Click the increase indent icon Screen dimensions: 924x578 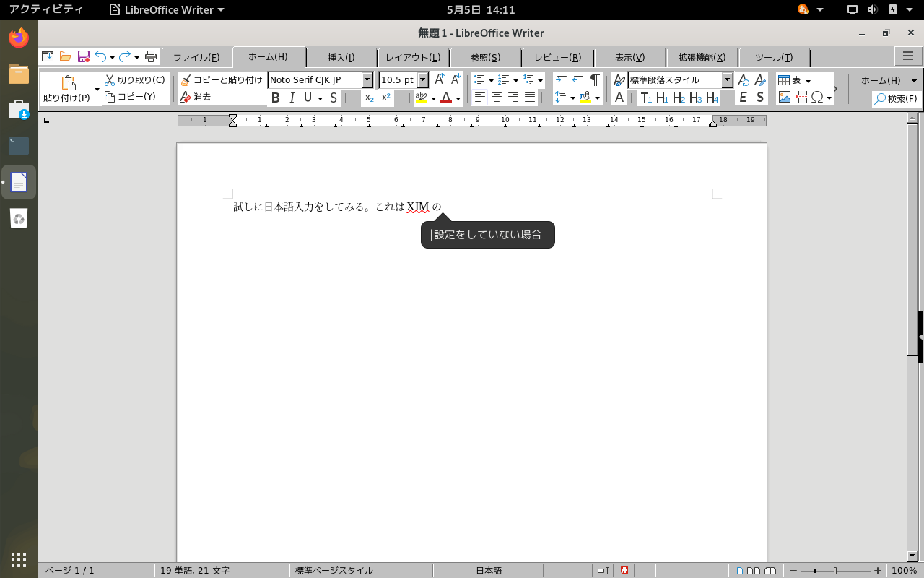(x=561, y=80)
